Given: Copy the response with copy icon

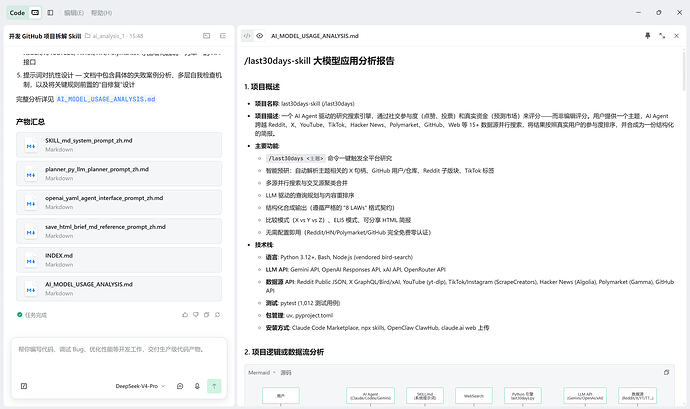Looking at the screenshot, I should tap(206, 315).
